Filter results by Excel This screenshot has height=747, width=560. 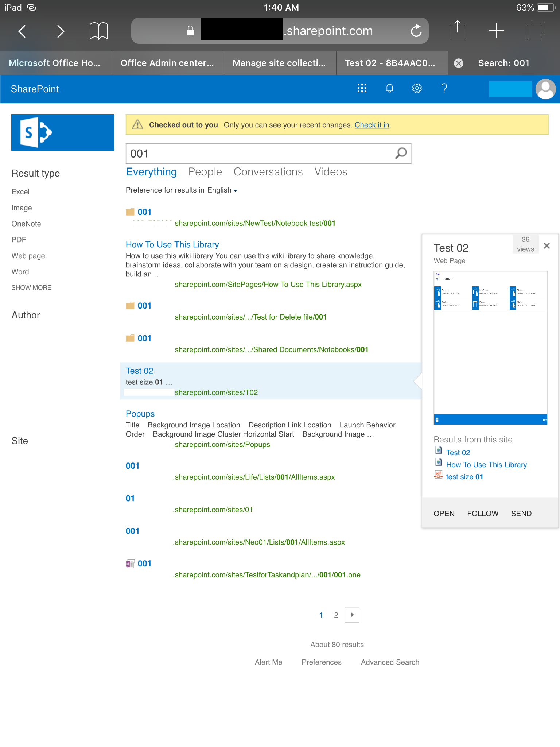(20, 192)
